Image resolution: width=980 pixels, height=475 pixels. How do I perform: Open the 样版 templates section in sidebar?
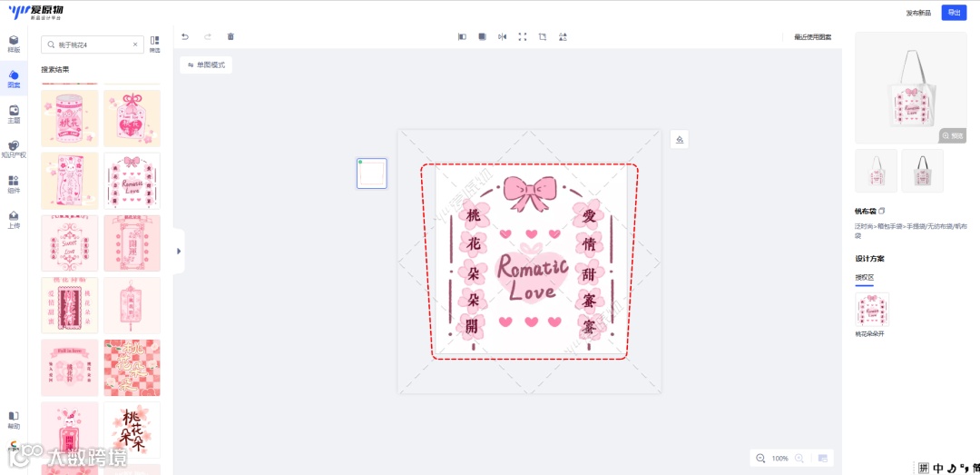click(x=14, y=44)
